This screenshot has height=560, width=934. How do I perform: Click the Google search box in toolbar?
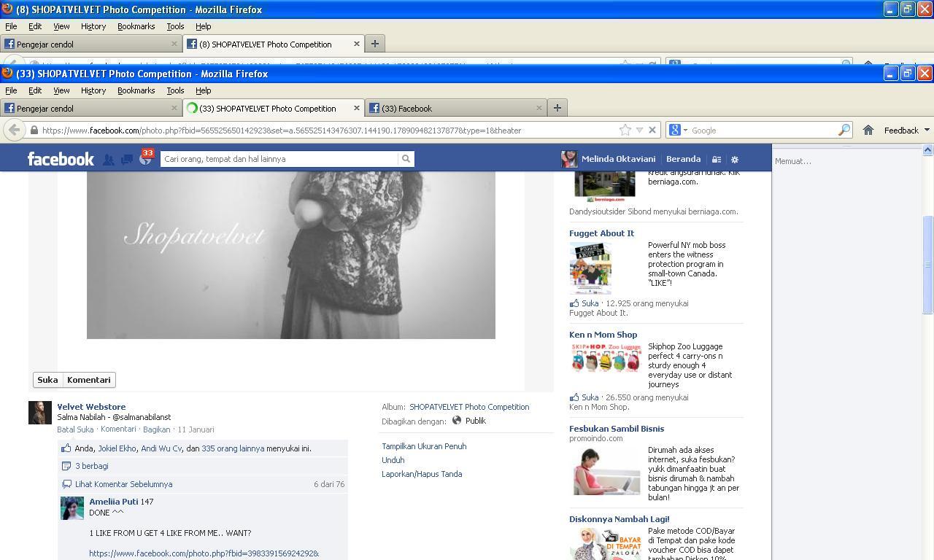763,131
